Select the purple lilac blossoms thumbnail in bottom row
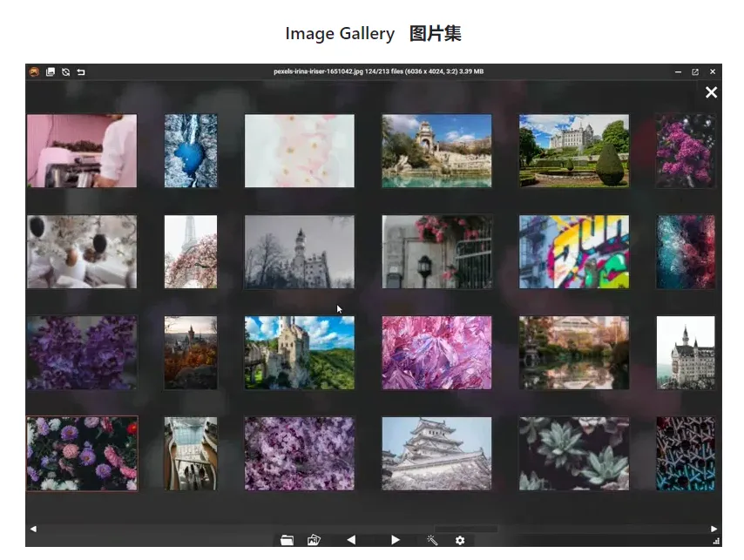 pos(300,454)
